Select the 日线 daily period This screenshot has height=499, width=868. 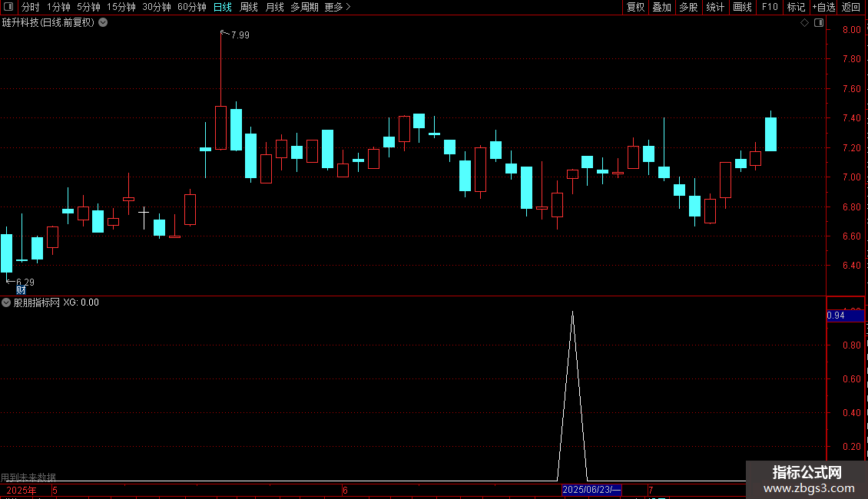pos(223,7)
